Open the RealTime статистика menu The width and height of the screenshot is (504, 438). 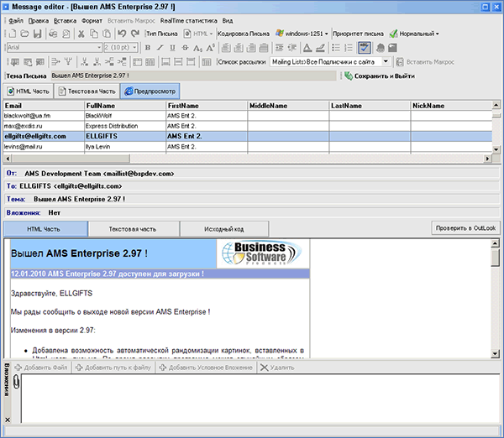click(x=189, y=21)
